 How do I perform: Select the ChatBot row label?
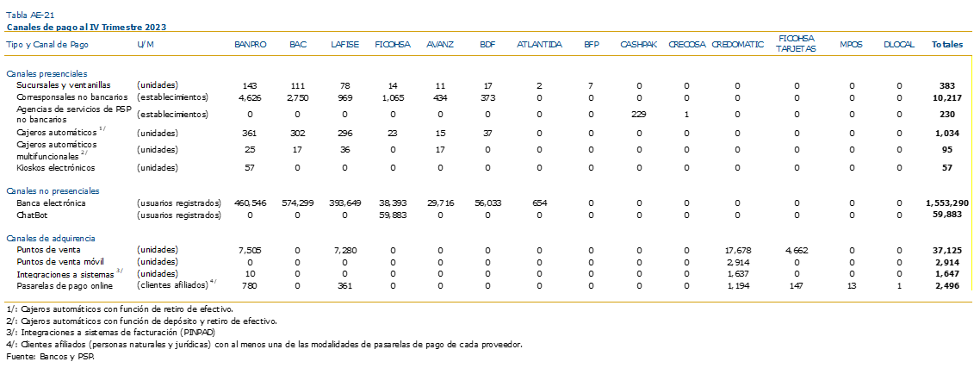[x=30, y=215]
